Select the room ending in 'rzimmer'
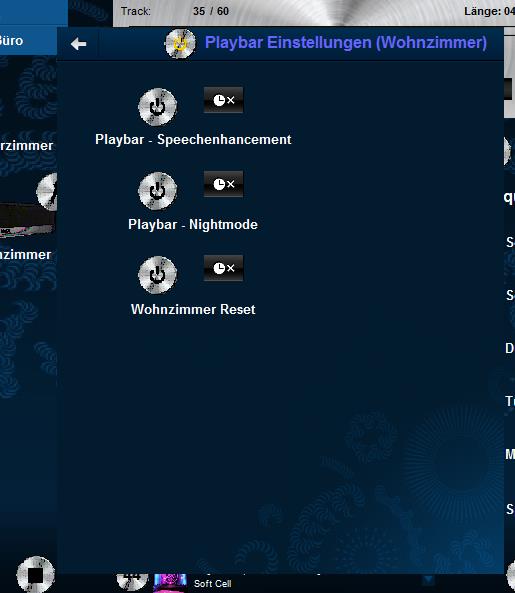515x593 pixels. [26, 146]
